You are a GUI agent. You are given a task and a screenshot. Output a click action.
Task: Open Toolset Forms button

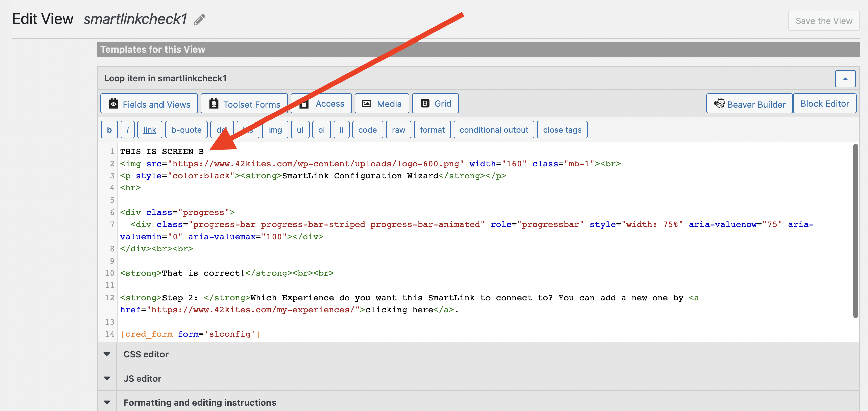click(x=244, y=104)
